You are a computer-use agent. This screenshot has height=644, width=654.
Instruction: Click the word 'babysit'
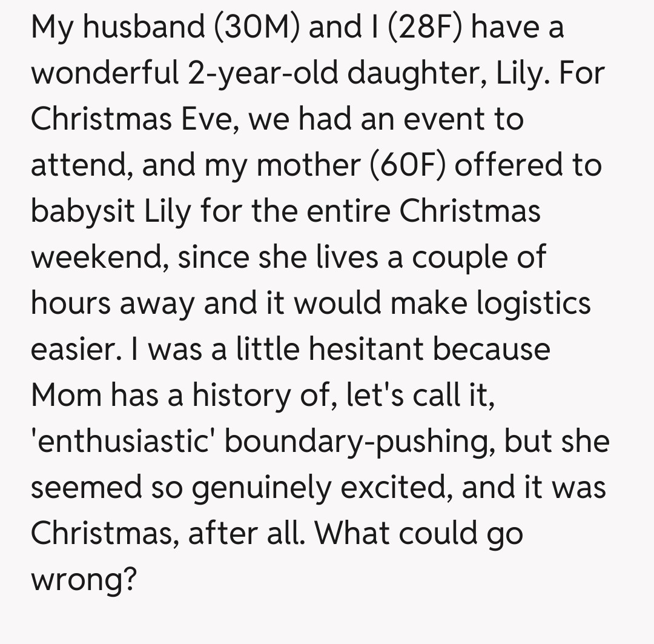[x=82, y=211]
